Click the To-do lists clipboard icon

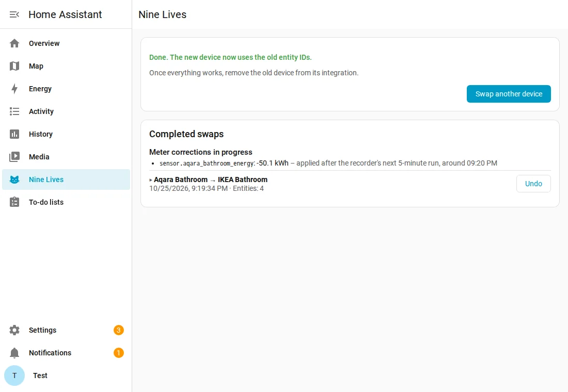[x=14, y=202]
